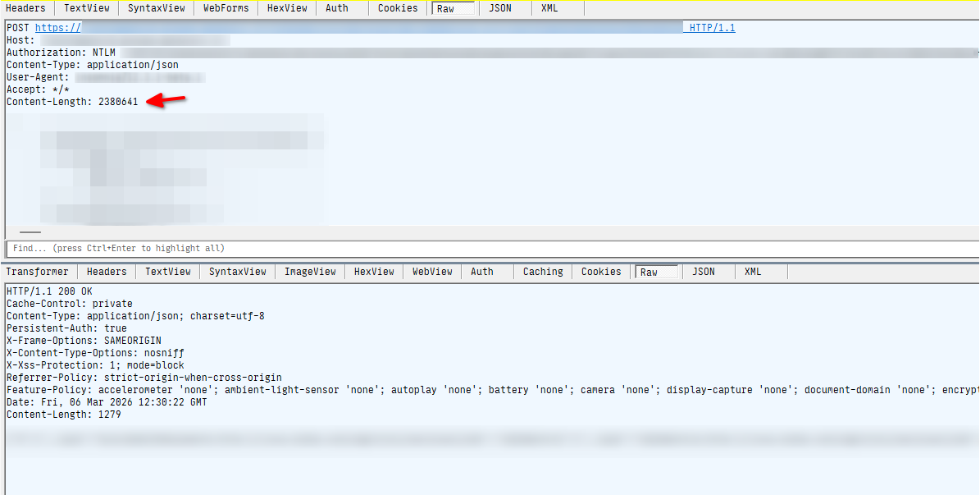The height and width of the screenshot is (495, 980).
Task: Switch to response TextView tab
Action: pos(168,272)
